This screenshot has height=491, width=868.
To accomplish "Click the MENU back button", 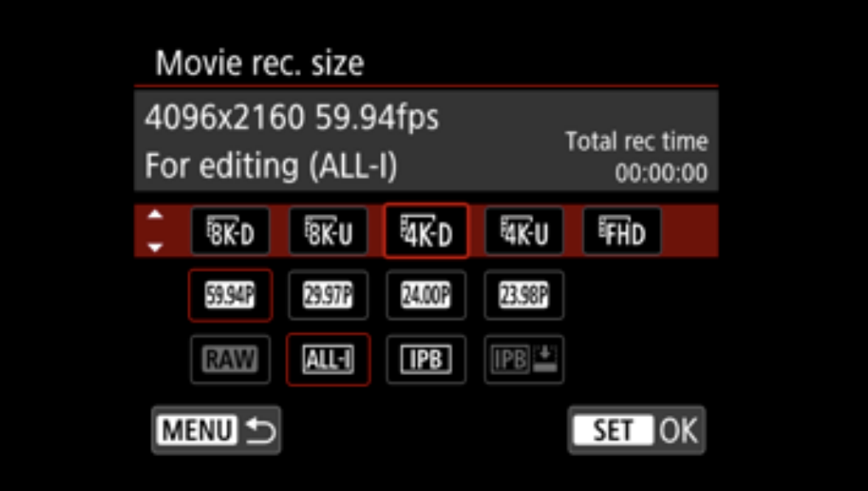I will [216, 430].
